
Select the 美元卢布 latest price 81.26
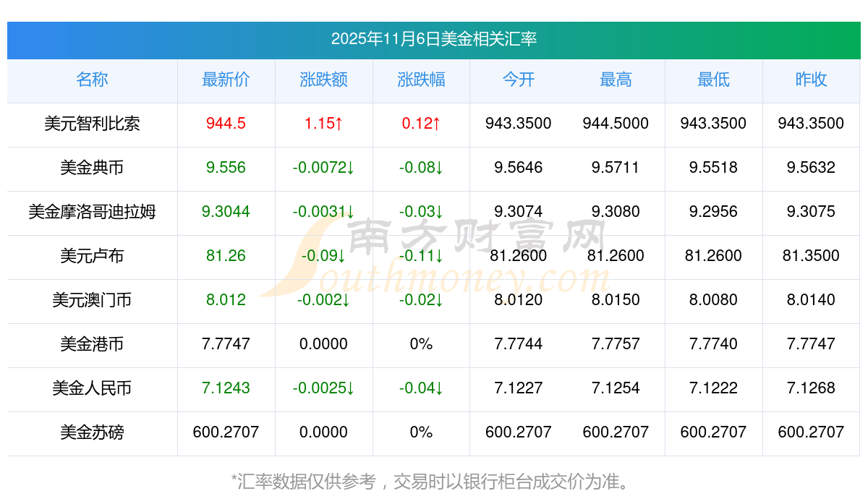click(x=226, y=256)
